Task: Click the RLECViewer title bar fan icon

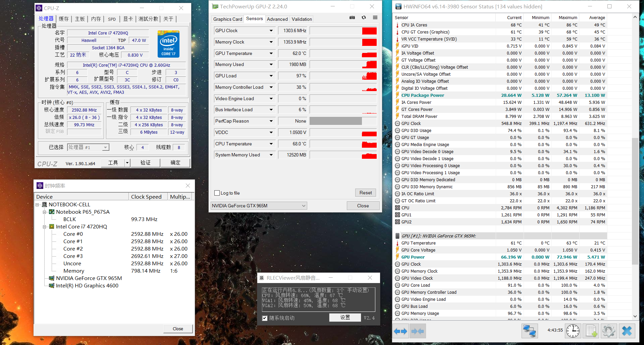Action: tap(262, 278)
